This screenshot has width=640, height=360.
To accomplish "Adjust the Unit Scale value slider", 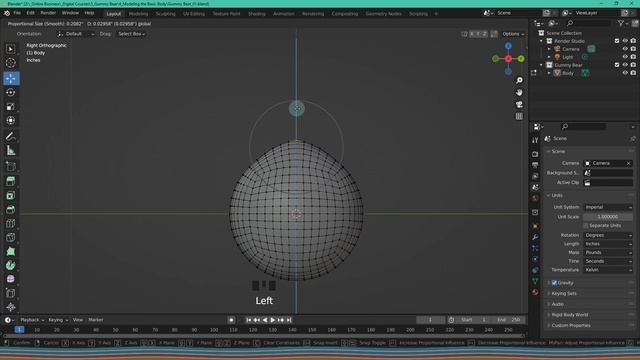I will tap(608, 217).
